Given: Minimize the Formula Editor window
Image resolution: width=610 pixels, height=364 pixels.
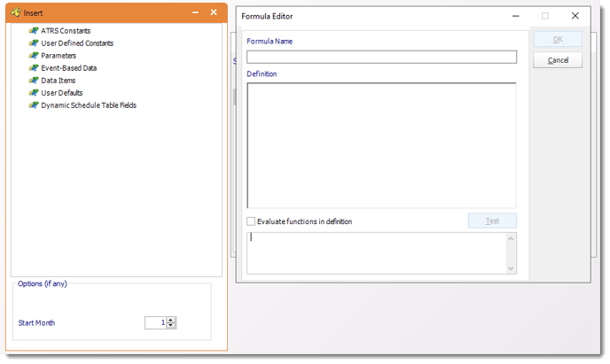Looking at the screenshot, I should (516, 16).
